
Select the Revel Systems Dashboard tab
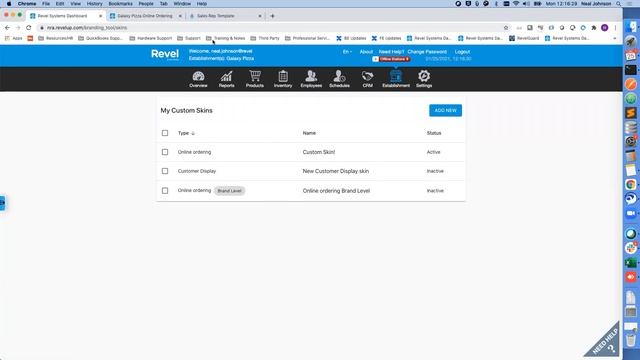[x=62, y=16]
